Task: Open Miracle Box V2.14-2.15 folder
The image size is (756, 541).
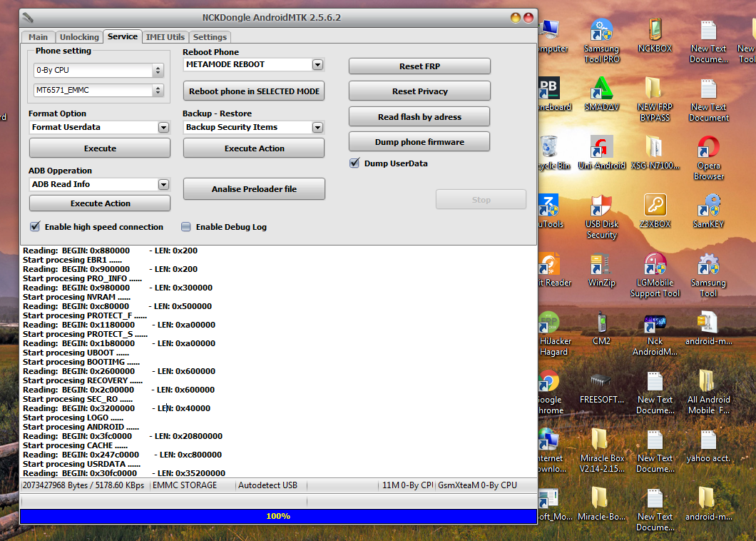Action: tap(601, 451)
